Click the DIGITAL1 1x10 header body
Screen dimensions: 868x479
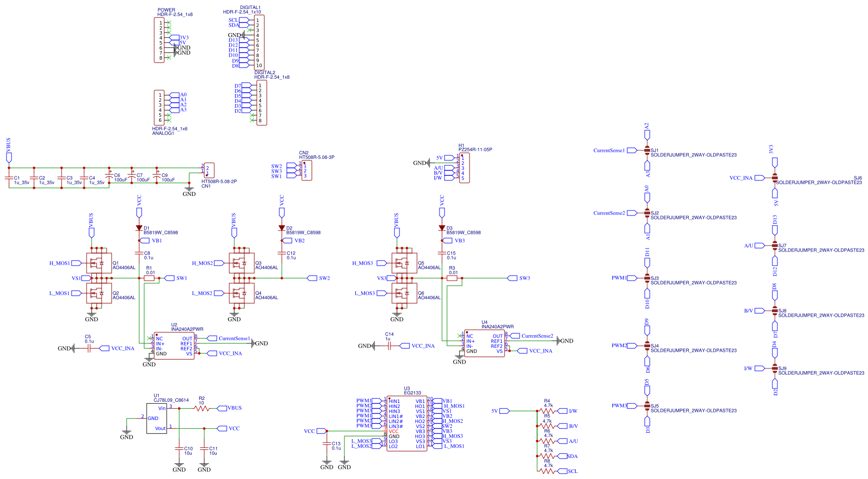259,43
